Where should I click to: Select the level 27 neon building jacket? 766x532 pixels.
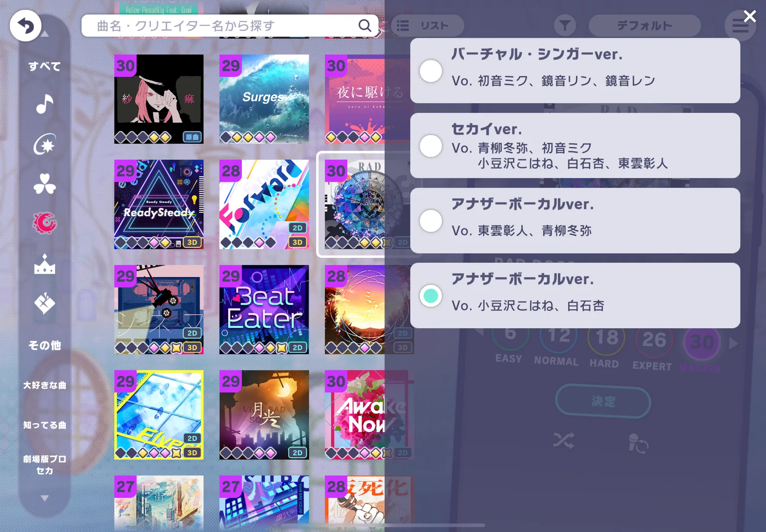point(264,503)
